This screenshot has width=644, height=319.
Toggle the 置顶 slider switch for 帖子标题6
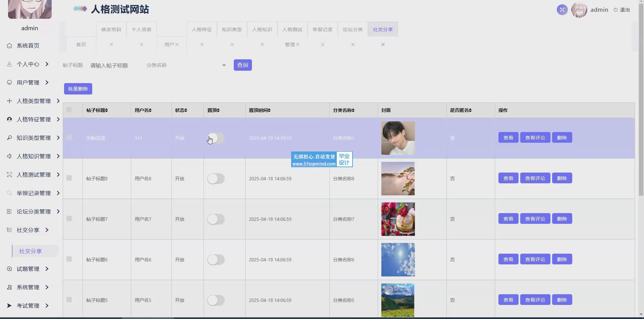216,260
